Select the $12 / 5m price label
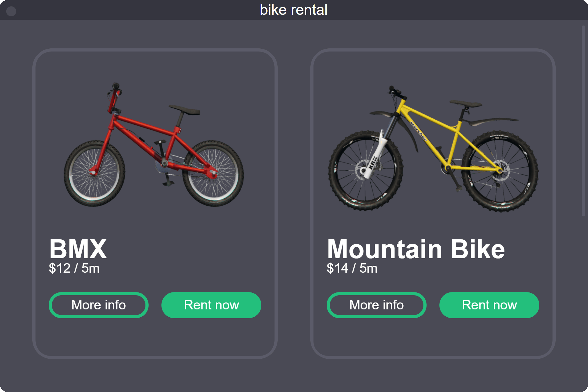 (74, 268)
